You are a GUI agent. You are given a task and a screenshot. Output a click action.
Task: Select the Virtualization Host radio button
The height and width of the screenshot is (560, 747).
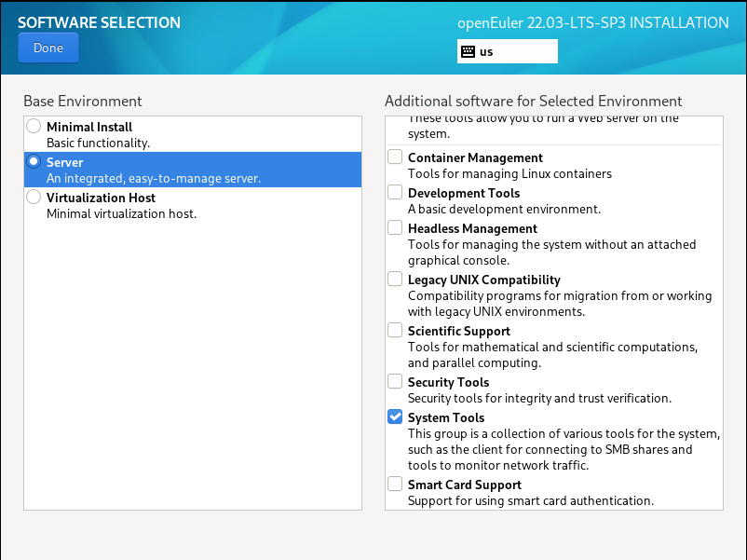(34, 197)
